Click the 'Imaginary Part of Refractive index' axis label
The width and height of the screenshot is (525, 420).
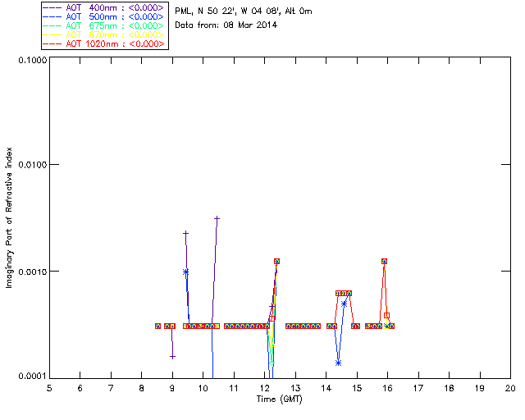9,217
